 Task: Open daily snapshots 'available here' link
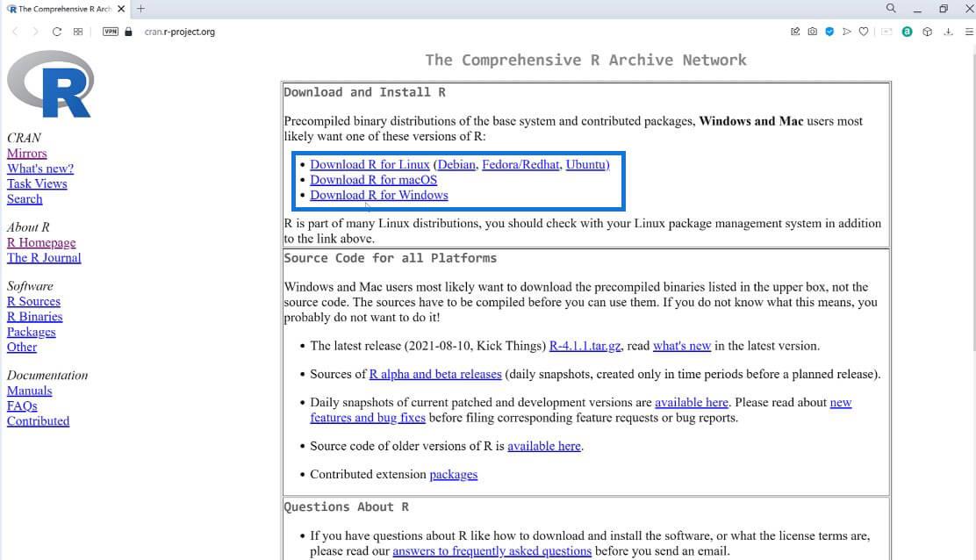point(692,403)
